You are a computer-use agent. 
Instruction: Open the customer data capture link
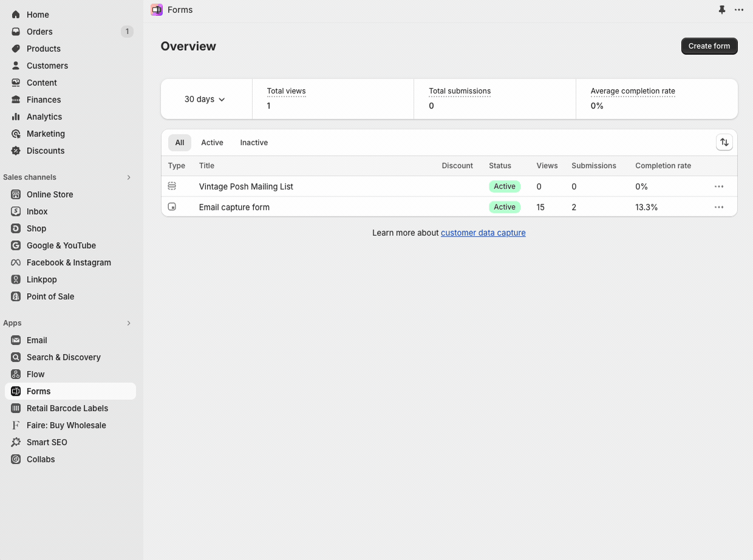tap(483, 232)
